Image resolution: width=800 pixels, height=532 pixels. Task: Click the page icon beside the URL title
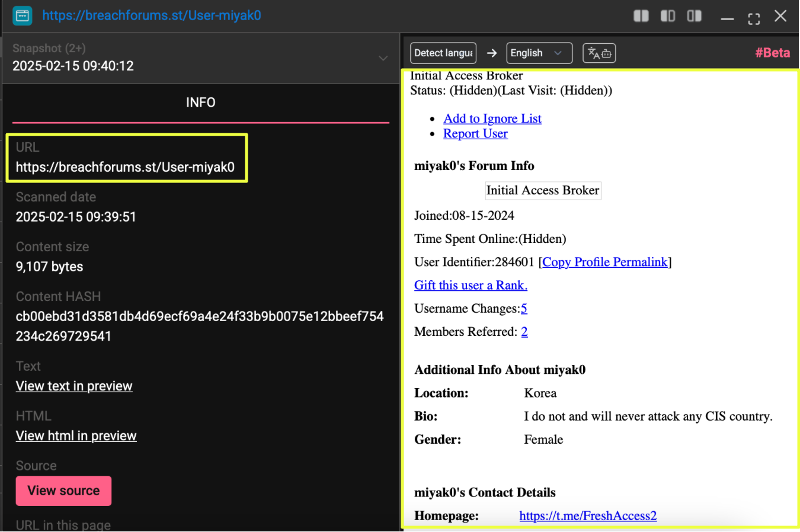point(23,15)
